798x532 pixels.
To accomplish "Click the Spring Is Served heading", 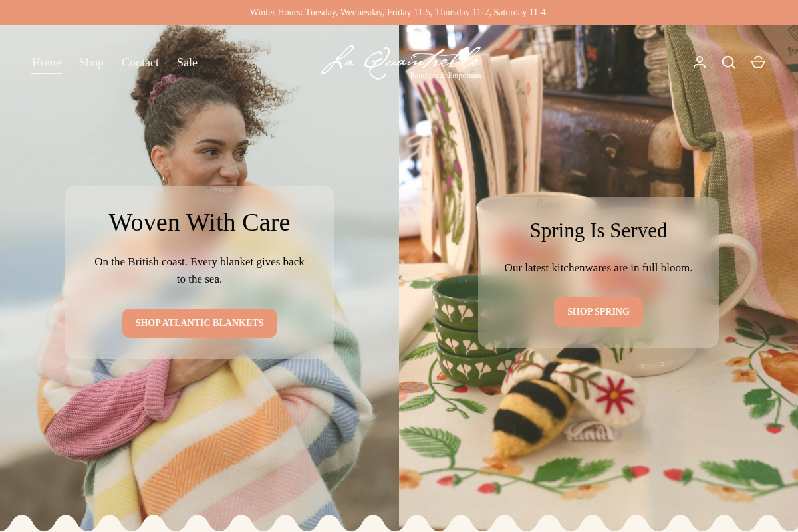I will [x=598, y=231].
